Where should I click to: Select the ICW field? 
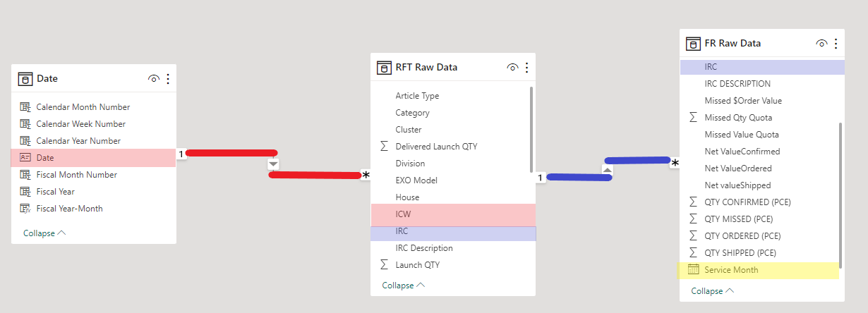(x=453, y=214)
